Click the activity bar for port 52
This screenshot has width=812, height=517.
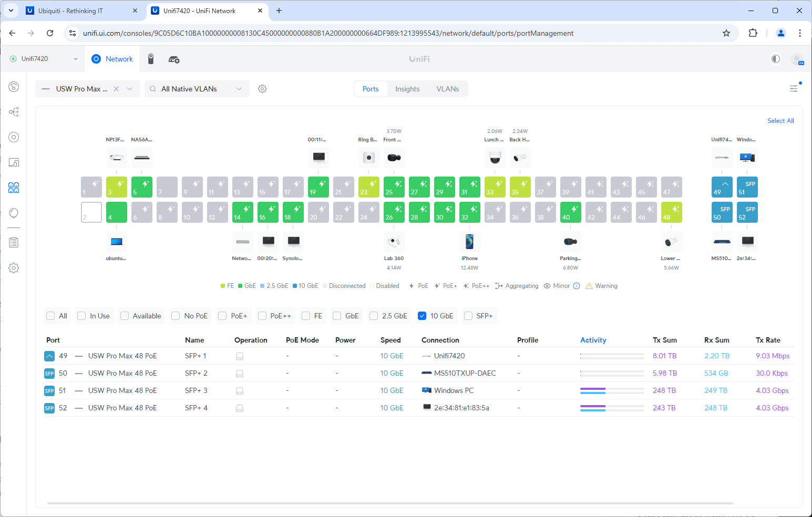tap(612, 408)
